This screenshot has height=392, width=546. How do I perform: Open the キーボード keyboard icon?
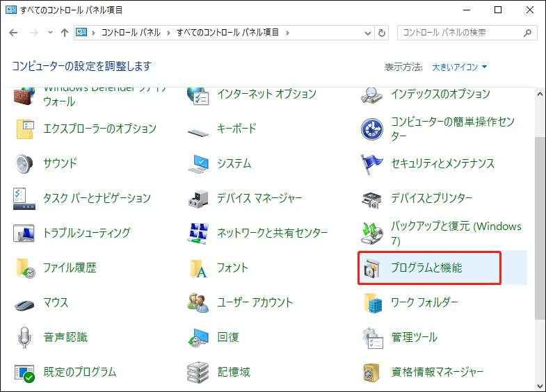(198, 133)
